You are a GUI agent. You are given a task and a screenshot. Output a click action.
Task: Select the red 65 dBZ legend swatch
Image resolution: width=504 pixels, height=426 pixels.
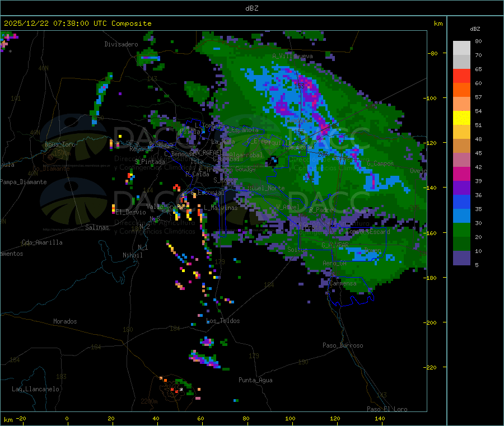coord(461,76)
